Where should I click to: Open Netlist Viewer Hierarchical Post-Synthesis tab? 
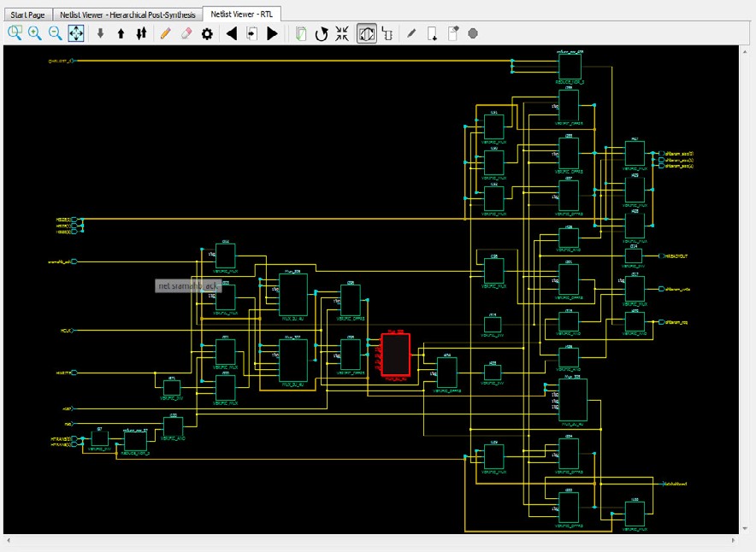click(127, 15)
